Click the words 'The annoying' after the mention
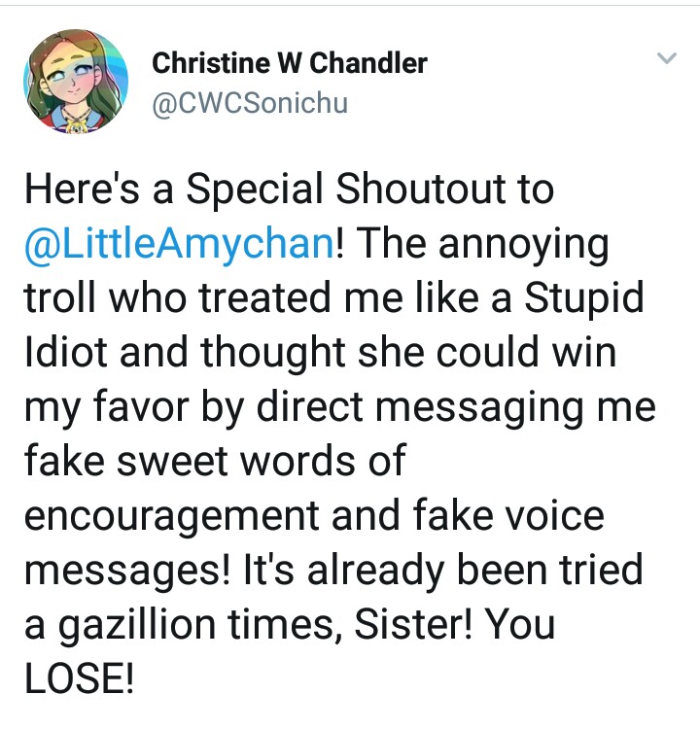700x729 pixels. tap(482, 244)
